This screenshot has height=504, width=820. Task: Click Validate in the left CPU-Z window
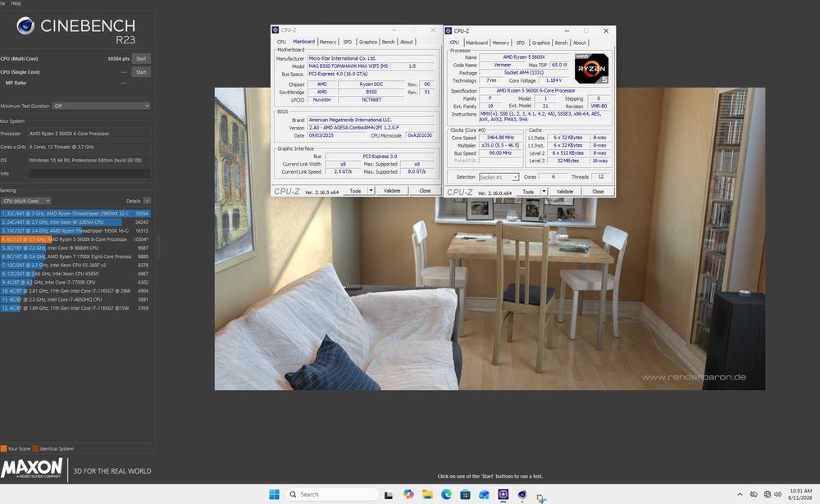point(392,191)
